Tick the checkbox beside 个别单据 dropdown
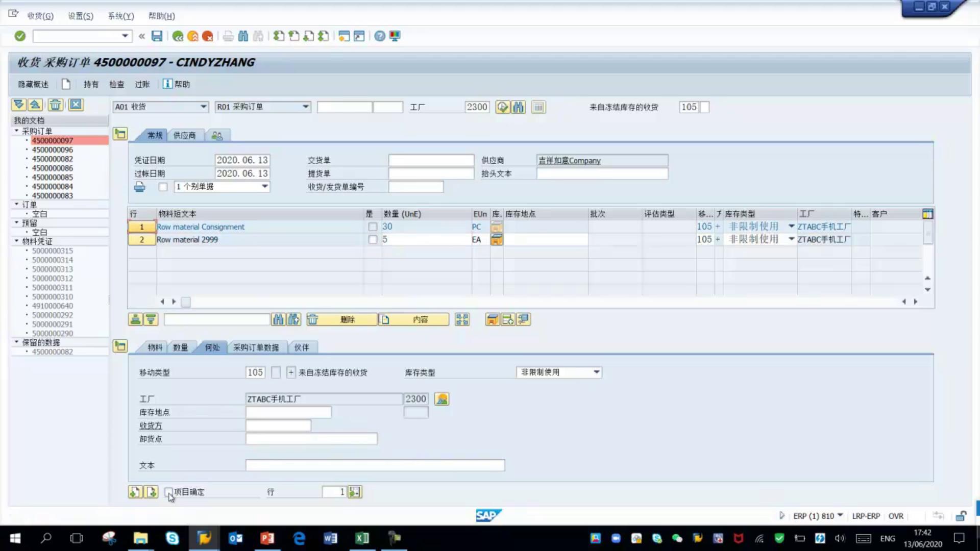 [x=163, y=187]
